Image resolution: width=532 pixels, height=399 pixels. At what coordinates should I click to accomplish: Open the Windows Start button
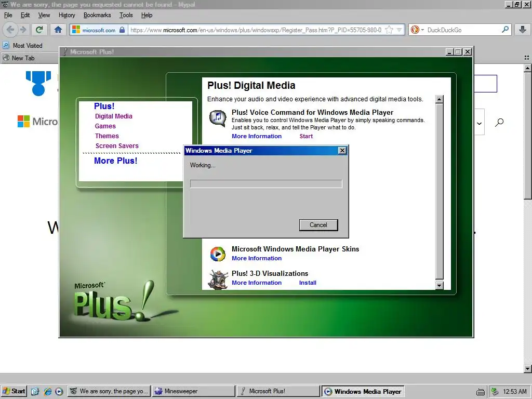(x=14, y=391)
